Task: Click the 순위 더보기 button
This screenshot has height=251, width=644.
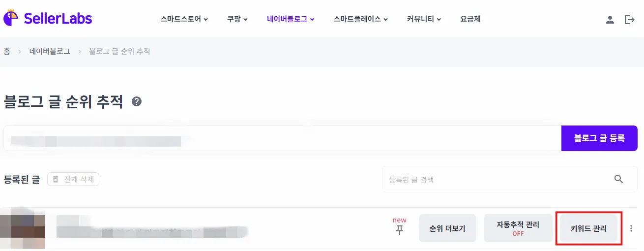Action: coord(447,228)
